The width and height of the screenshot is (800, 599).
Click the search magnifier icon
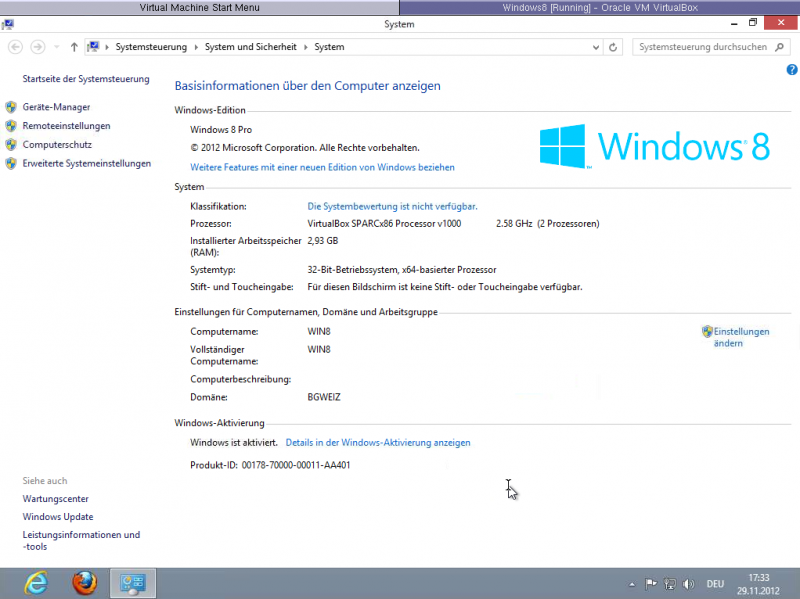[779, 47]
